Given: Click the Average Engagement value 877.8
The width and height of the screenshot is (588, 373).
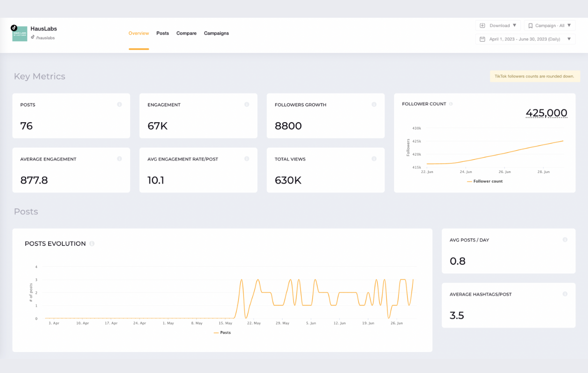Looking at the screenshot, I should pyautogui.click(x=34, y=180).
